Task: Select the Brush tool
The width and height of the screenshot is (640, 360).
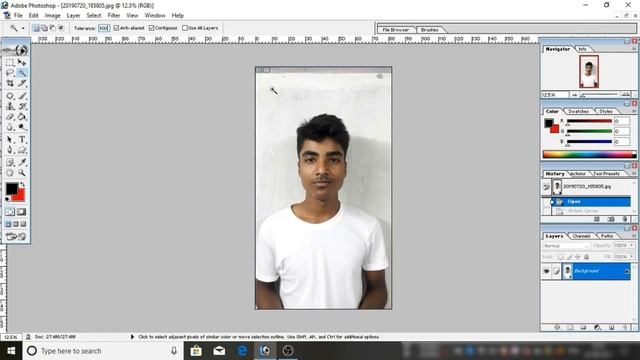Action: tap(22, 96)
